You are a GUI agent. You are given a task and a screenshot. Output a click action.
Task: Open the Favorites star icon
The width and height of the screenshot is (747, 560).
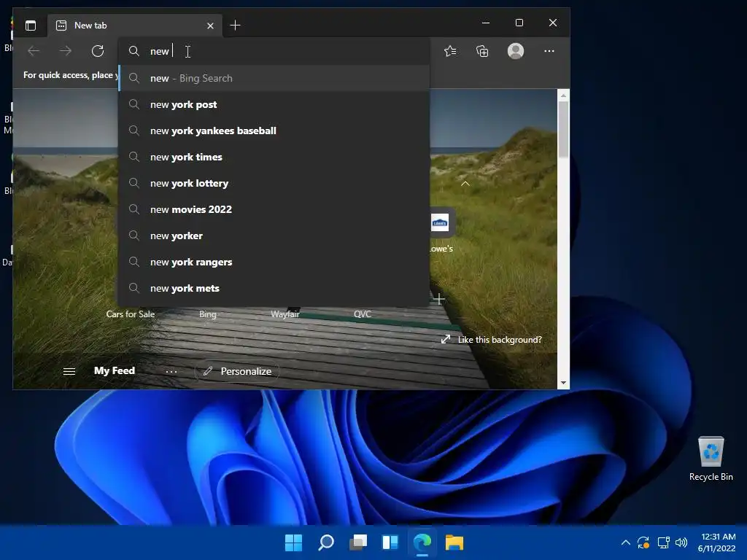click(x=450, y=51)
